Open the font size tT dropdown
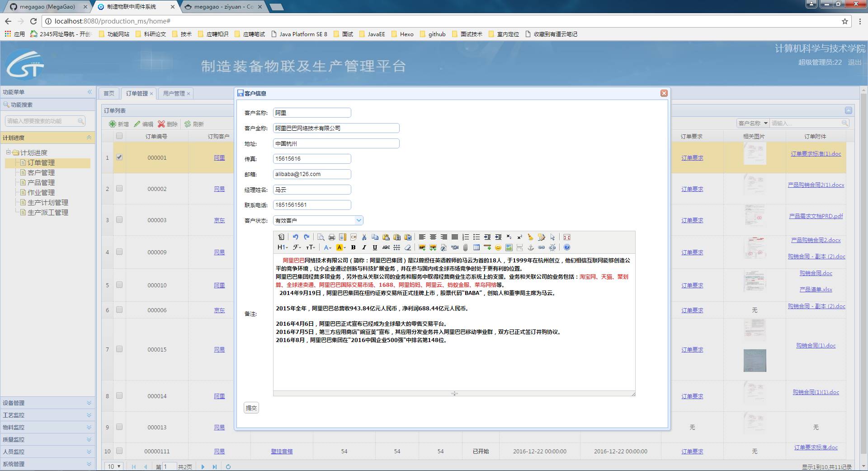 (311, 247)
